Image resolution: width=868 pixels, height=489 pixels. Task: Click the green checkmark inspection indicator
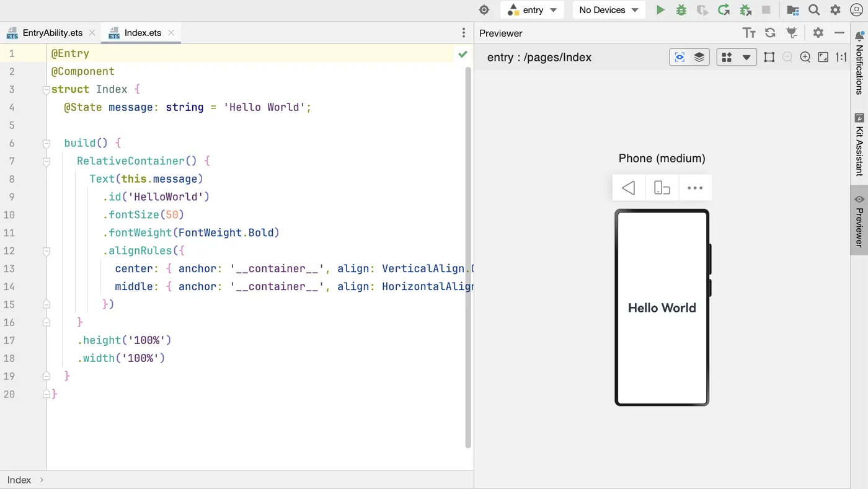(x=463, y=54)
